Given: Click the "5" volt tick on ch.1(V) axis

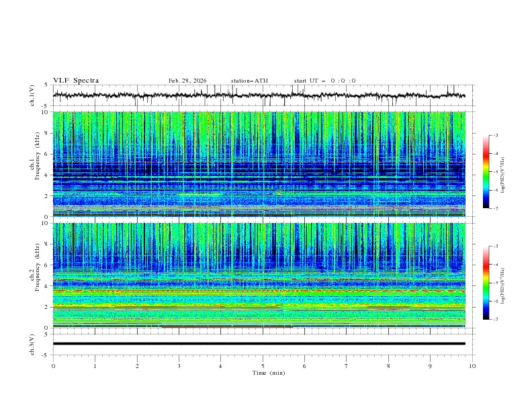Looking at the screenshot, I should [x=47, y=85].
